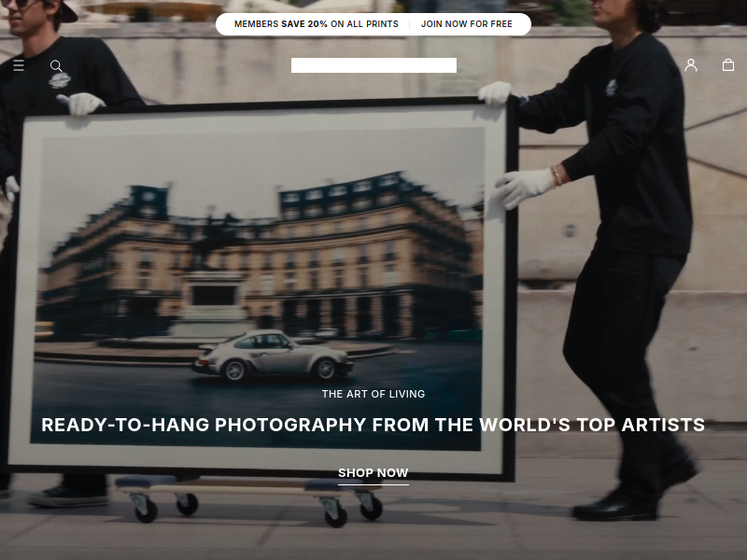747x560 pixels.
Task: Open the hamburger navigation menu
Action: (x=19, y=65)
